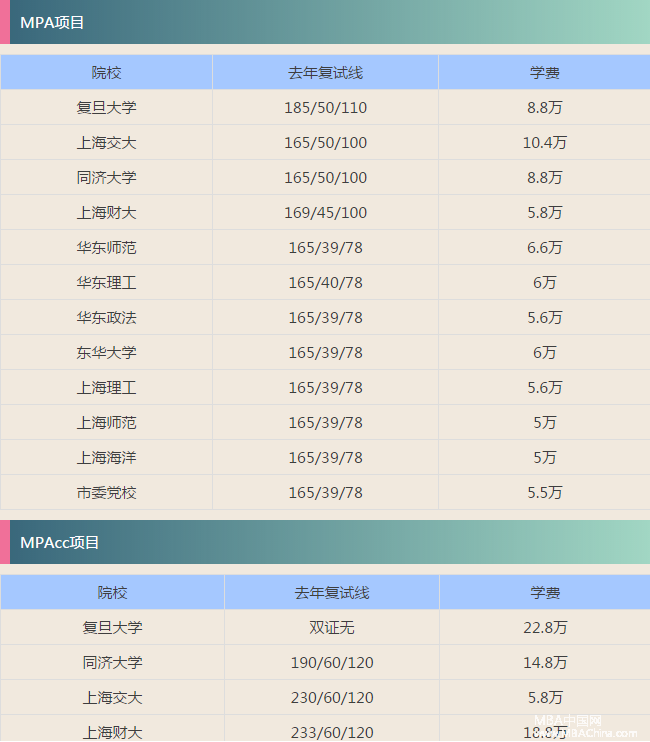Select the 190/60/120 score line cell

point(332,663)
